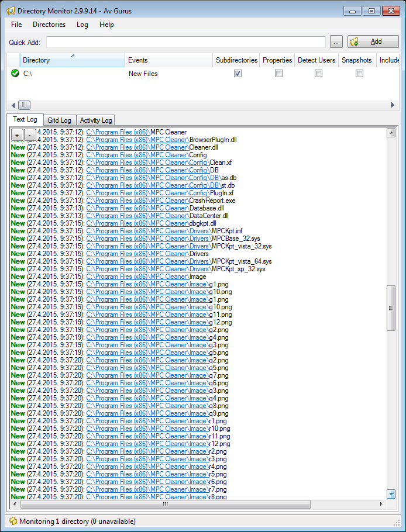The height and width of the screenshot is (532, 406).
Task: Click the text log scroll right arrow
Action: point(381,504)
